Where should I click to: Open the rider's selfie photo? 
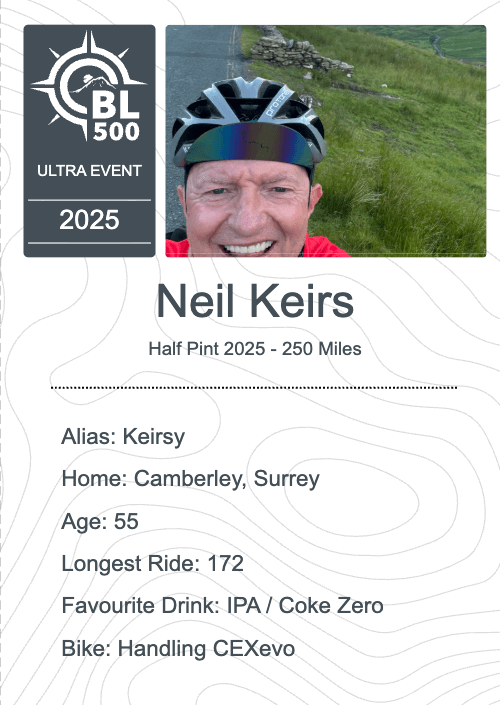pyautogui.click(x=326, y=141)
